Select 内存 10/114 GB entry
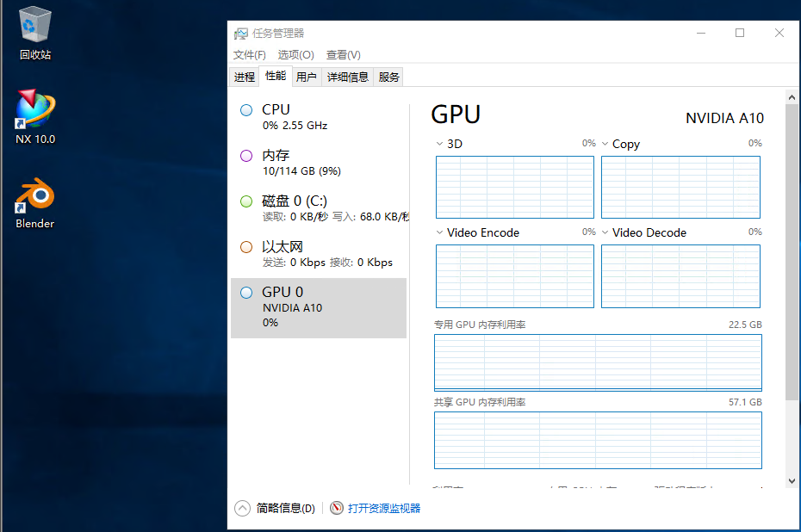The width and height of the screenshot is (801, 532). click(x=319, y=164)
